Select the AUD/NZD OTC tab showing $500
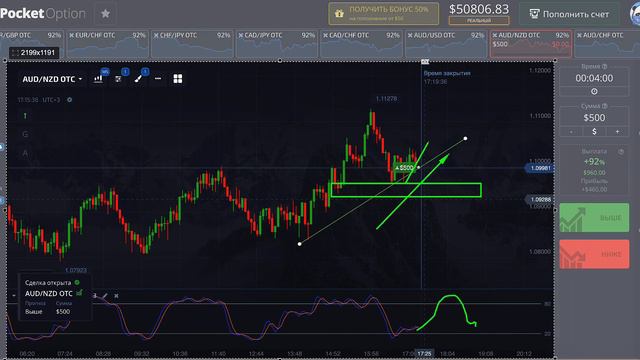The image size is (640, 360). click(x=531, y=43)
